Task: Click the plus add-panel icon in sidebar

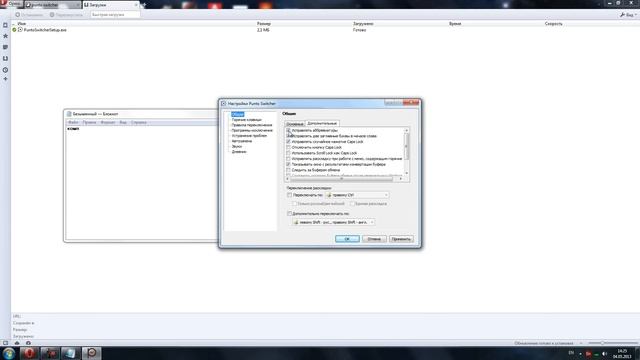Action: coord(5,79)
